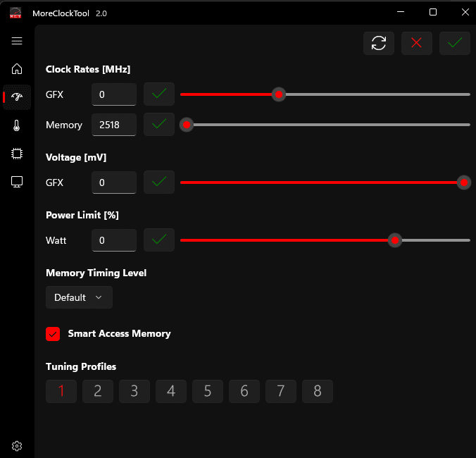Select the tuning gauge sidebar icon
The width and height of the screenshot is (476, 458).
coord(17,97)
